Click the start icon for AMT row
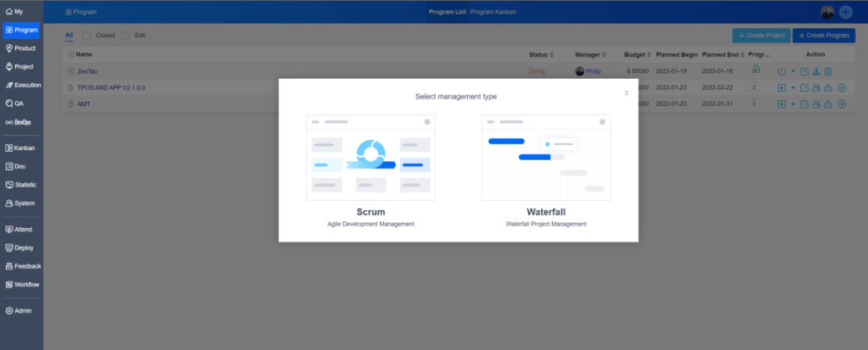868x350 pixels. point(782,103)
